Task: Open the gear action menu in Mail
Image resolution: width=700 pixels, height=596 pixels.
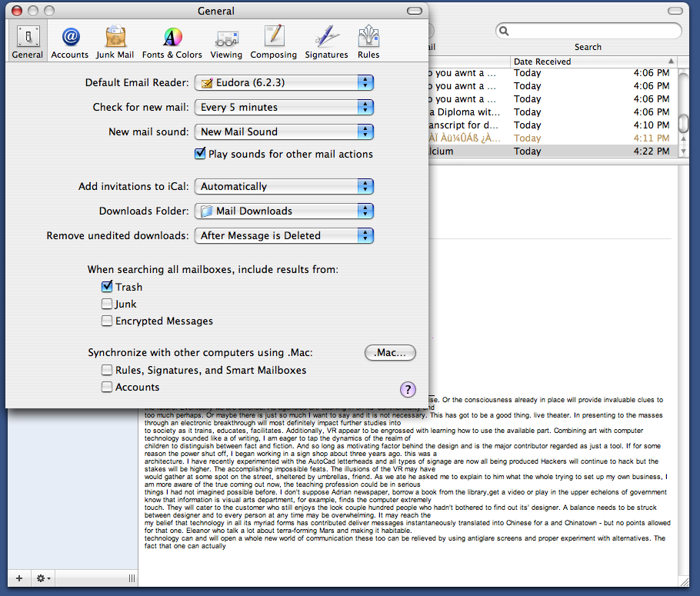Action: pos(43,578)
